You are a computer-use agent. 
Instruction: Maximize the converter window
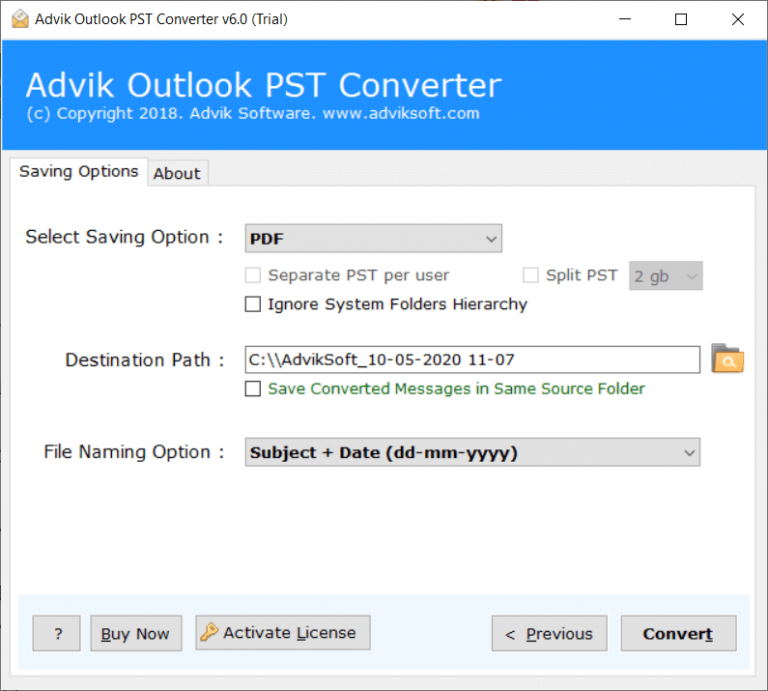(x=681, y=19)
